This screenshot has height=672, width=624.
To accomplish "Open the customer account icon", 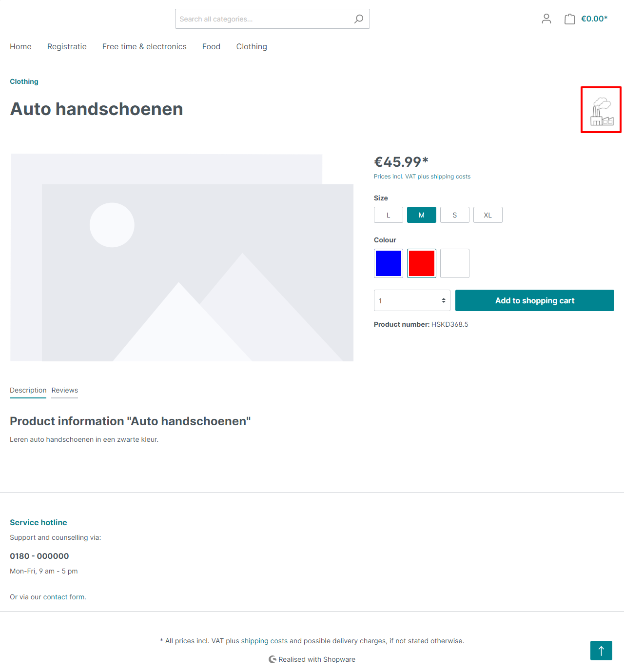I will pyautogui.click(x=546, y=19).
